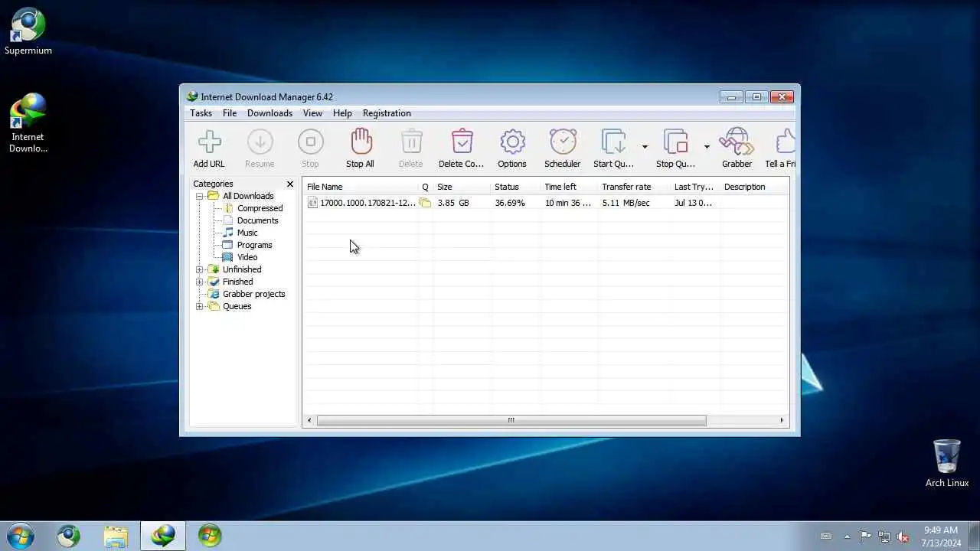Select the All Downloads category
Viewport: 980px width, 551px height.
tap(248, 196)
